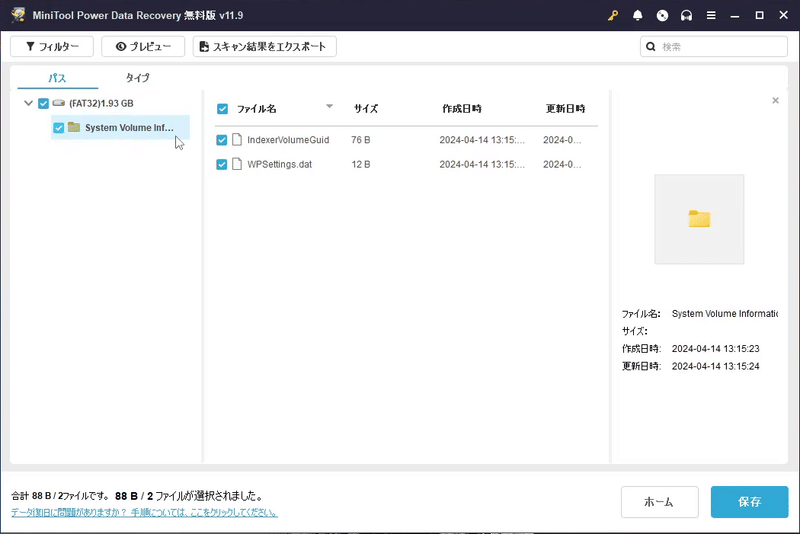Click the 保存 save button

tap(749, 502)
